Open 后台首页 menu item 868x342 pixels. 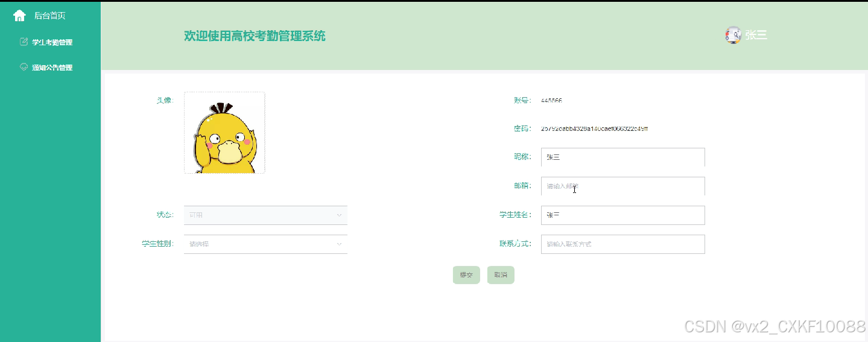(x=50, y=16)
